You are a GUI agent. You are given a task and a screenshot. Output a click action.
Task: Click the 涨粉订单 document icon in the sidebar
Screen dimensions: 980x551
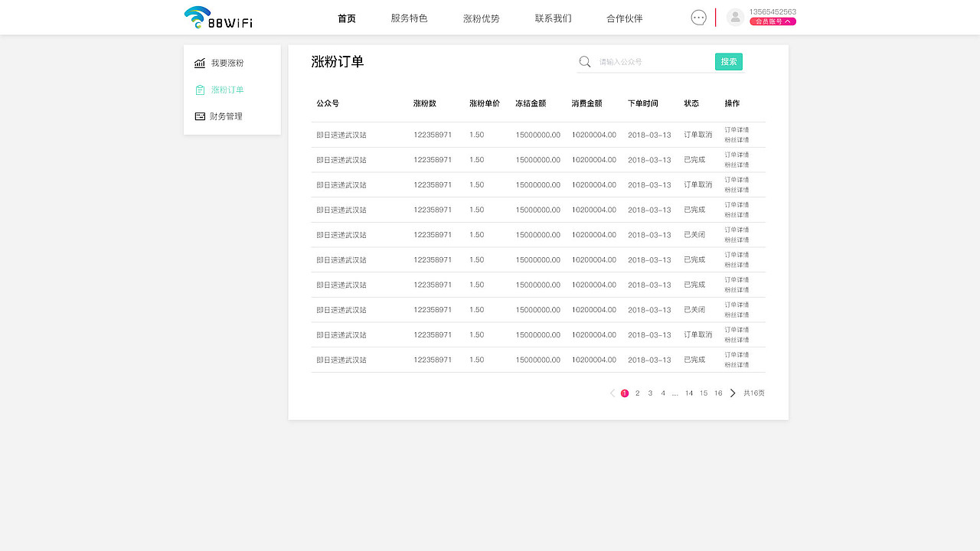pos(198,90)
